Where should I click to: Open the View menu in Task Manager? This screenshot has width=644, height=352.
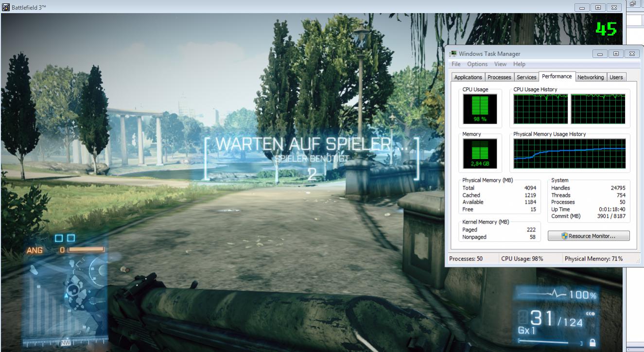click(500, 64)
